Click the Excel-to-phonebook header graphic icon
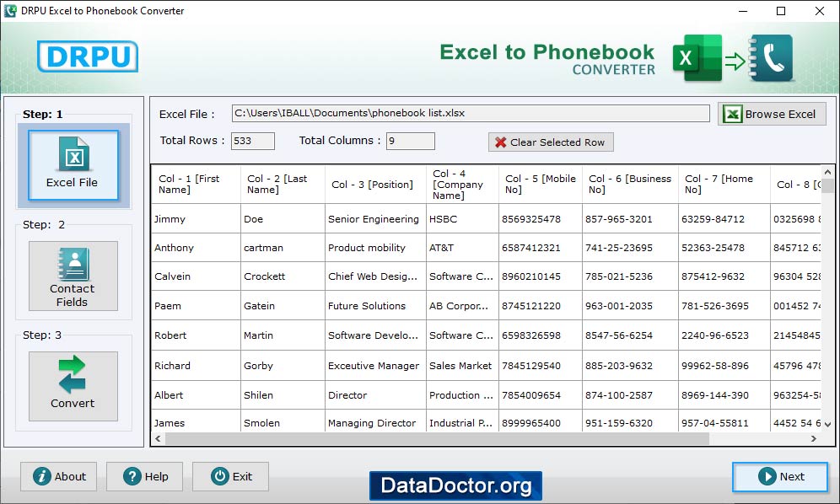The image size is (840, 504). pos(733,58)
